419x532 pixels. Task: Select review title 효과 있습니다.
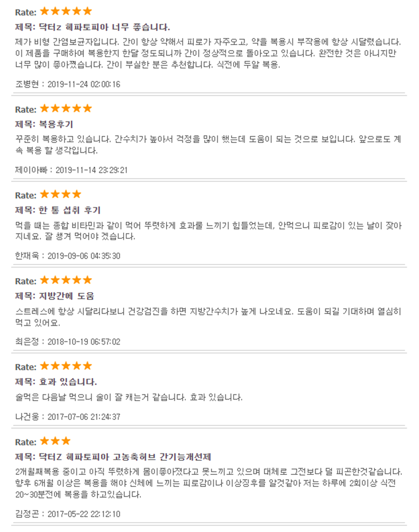(68, 382)
